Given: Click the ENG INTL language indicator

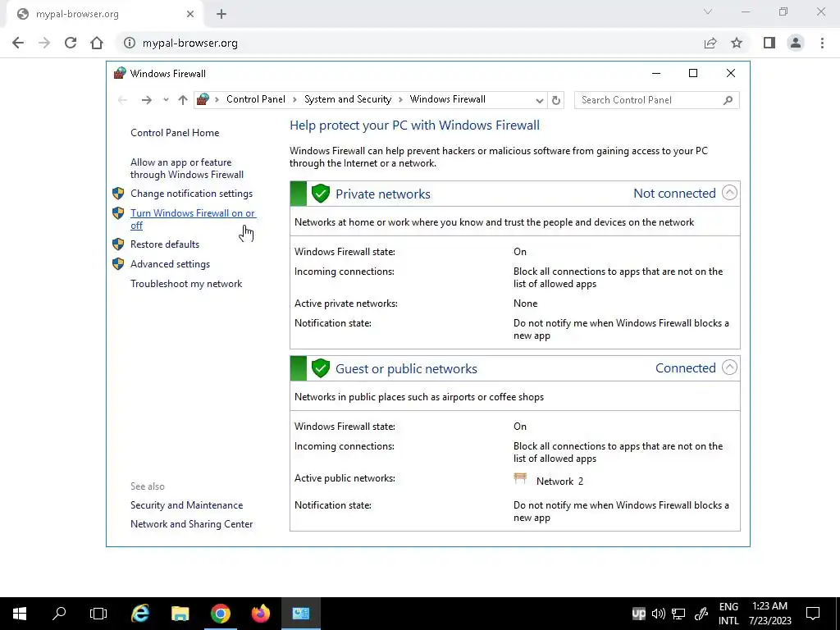Looking at the screenshot, I should pos(728,614).
